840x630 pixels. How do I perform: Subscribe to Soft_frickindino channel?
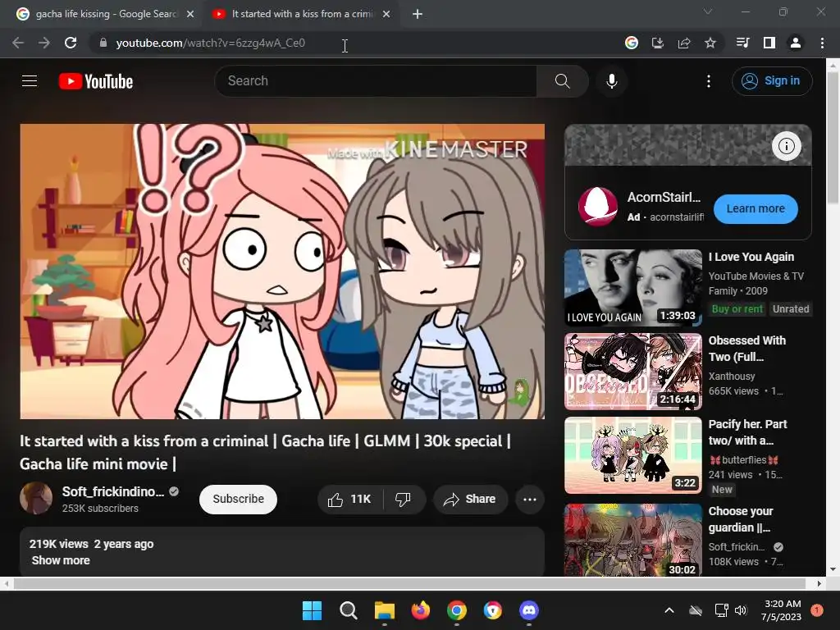[x=238, y=500]
